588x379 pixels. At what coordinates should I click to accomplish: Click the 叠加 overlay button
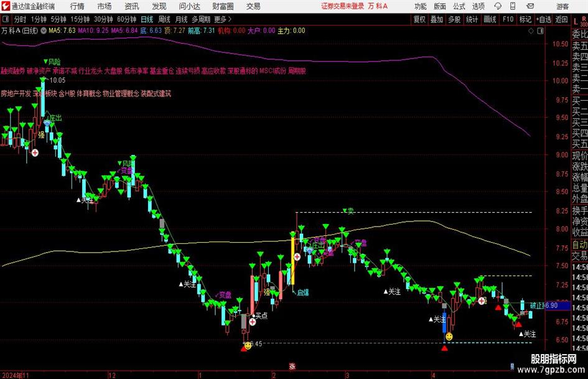click(x=437, y=19)
